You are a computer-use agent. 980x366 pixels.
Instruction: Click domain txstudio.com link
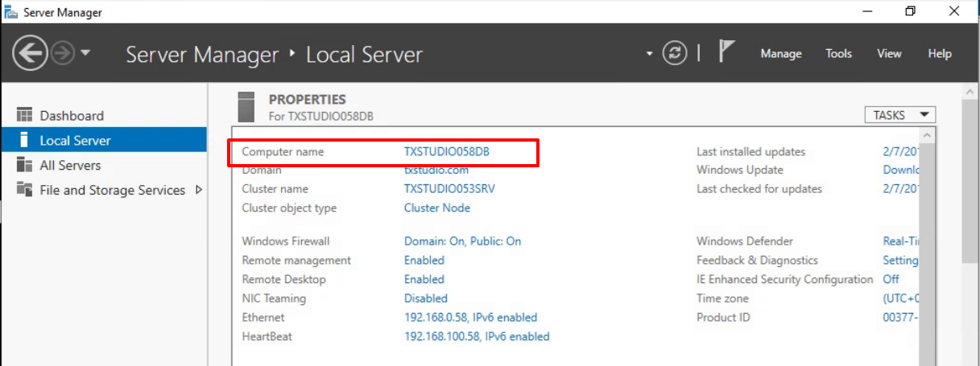pos(436,170)
